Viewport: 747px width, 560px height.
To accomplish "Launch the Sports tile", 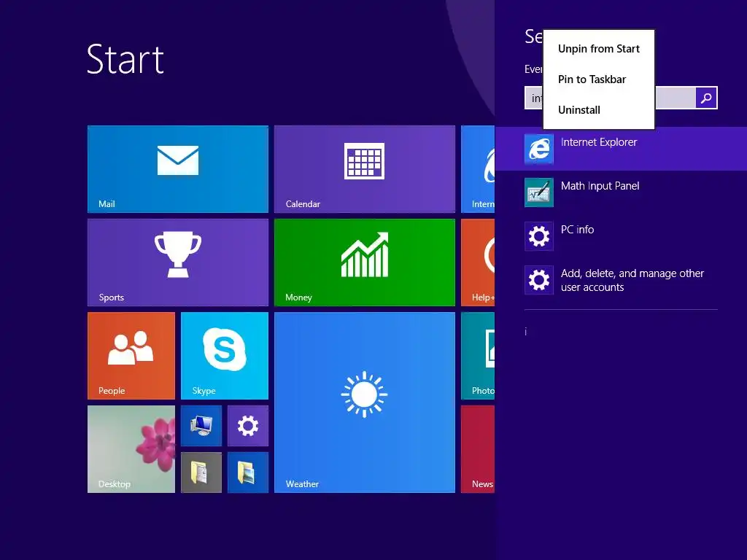I will coord(178,262).
